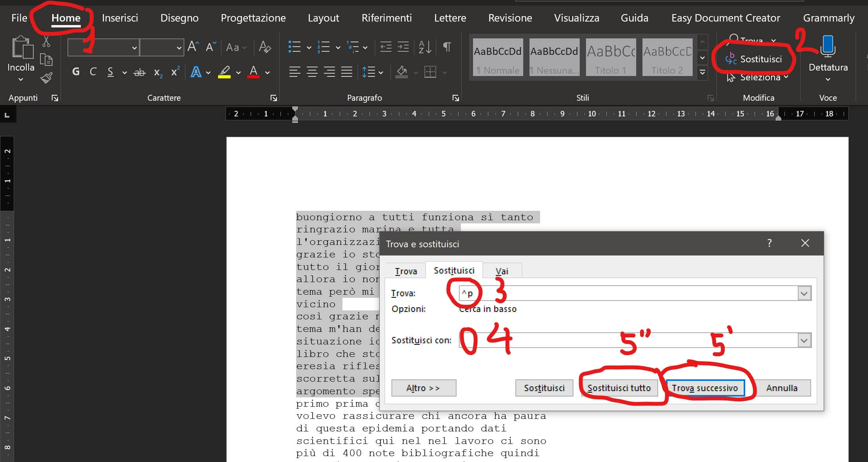Toggle show paragraph marks (¶) icon
The height and width of the screenshot is (462, 868).
[x=446, y=47]
